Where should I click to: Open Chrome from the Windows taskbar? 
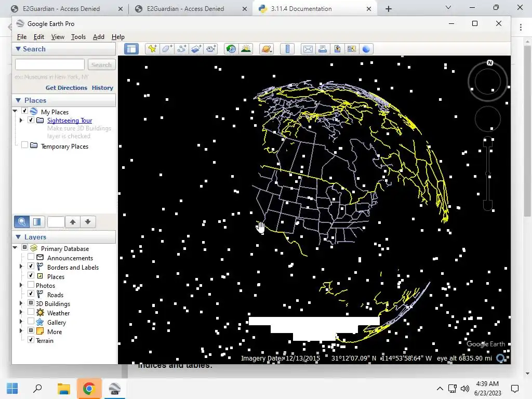89,389
